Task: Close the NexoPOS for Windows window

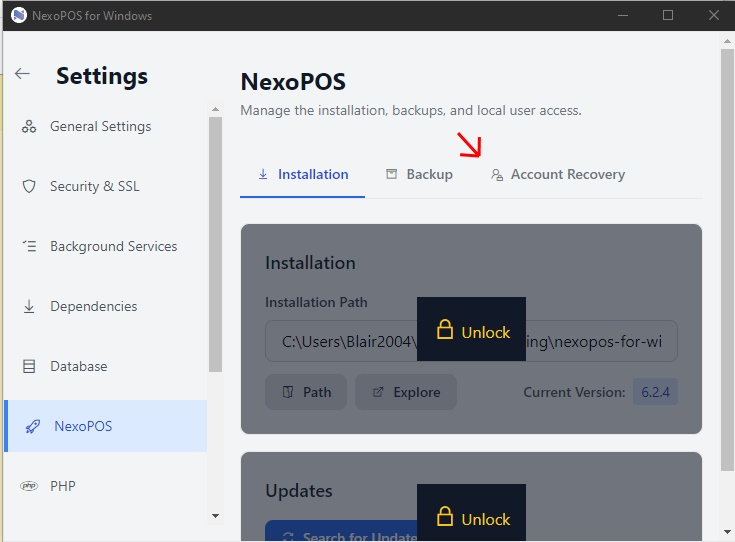Action: [x=713, y=15]
